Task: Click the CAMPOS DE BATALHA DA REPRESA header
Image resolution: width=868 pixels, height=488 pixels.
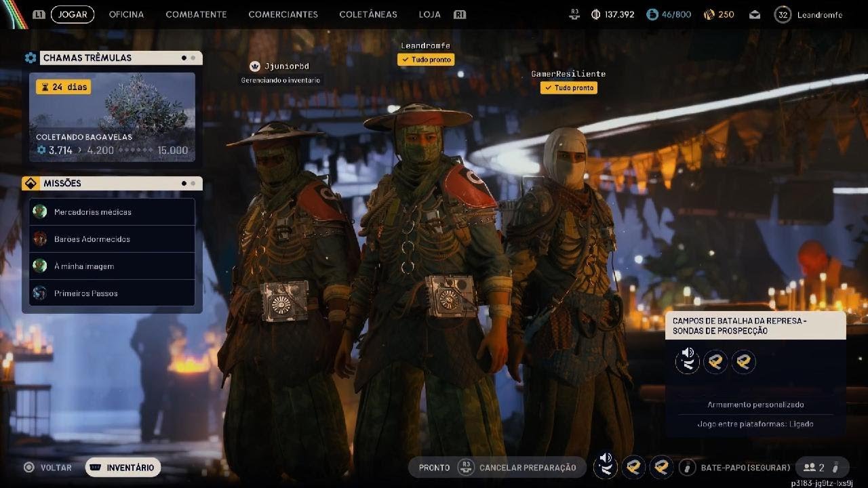Action: click(x=755, y=325)
